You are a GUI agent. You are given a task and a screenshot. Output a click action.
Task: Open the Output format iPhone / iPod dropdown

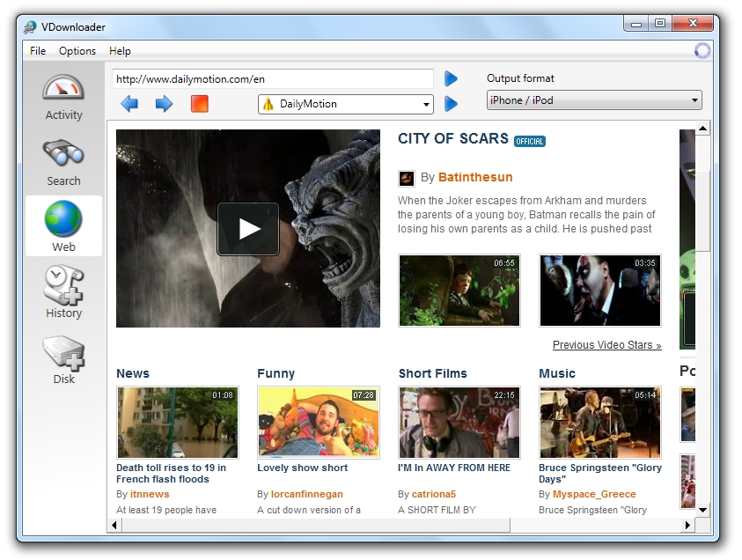point(594,100)
